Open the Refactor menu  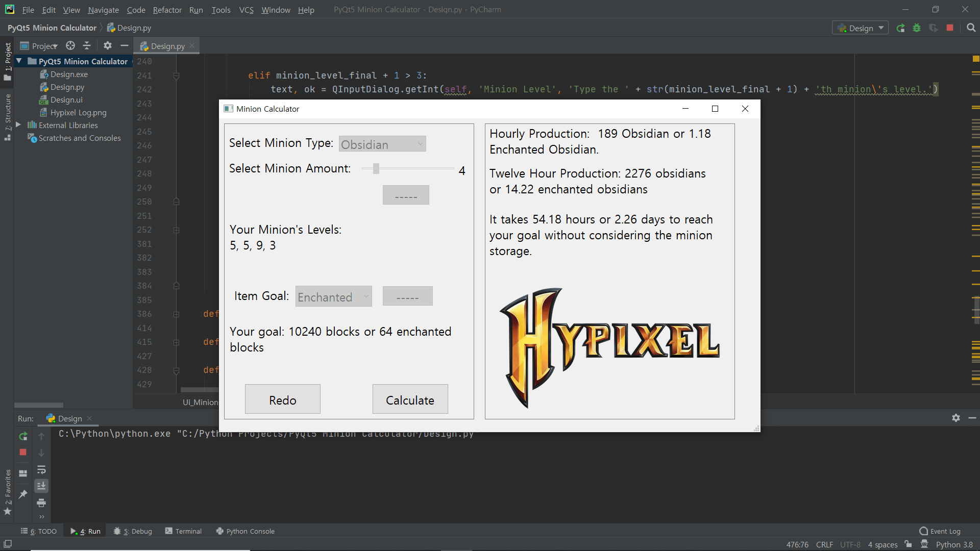(x=167, y=10)
